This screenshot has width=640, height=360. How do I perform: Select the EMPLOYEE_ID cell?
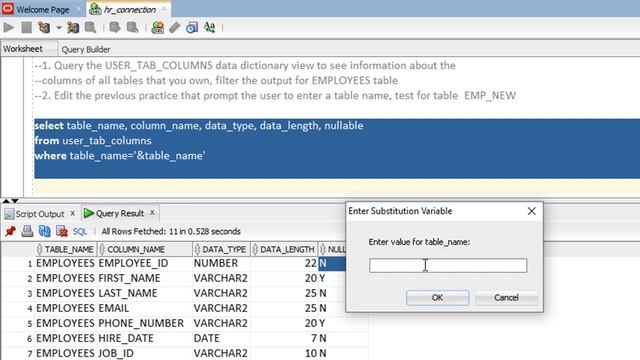pos(144,263)
